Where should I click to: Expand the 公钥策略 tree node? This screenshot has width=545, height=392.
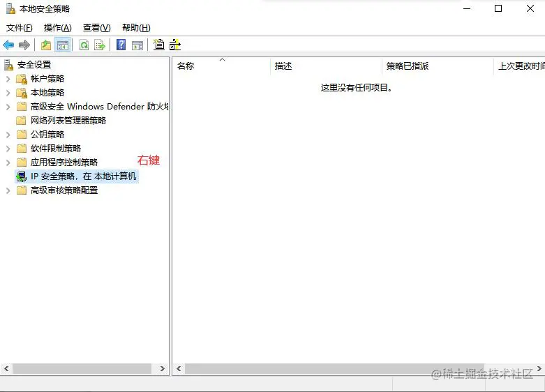(x=8, y=135)
